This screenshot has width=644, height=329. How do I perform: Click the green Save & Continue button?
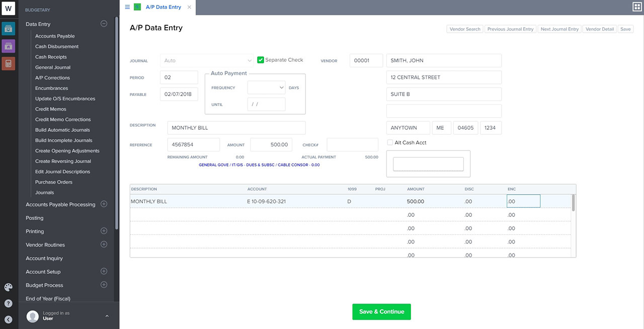point(381,312)
